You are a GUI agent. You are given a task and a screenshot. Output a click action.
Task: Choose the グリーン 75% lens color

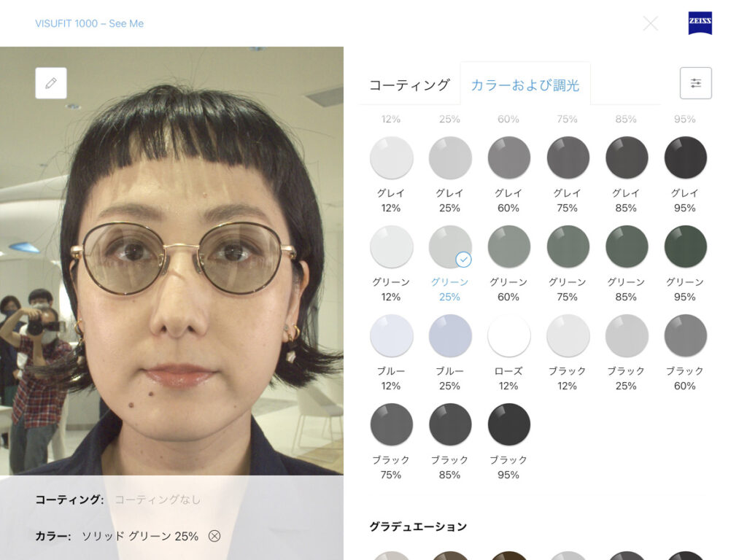click(x=568, y=246)
